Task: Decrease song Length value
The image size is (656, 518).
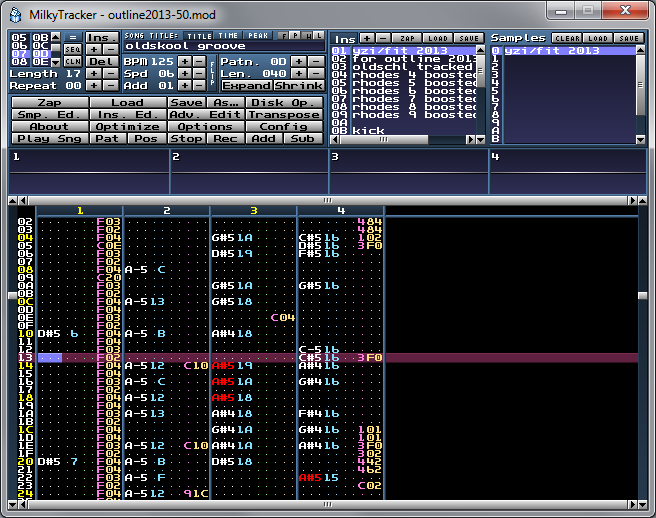Action: 110,74
